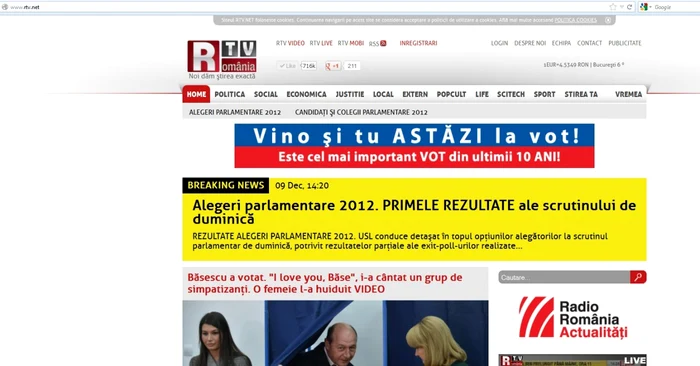Open the ECONOMICA section

point(306,94)
